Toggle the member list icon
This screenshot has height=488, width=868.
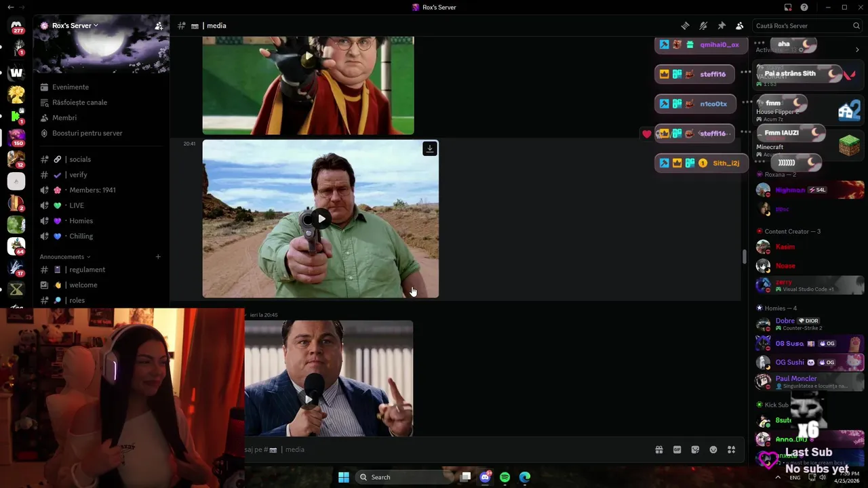pyautogui.click(x=740, y=26)
